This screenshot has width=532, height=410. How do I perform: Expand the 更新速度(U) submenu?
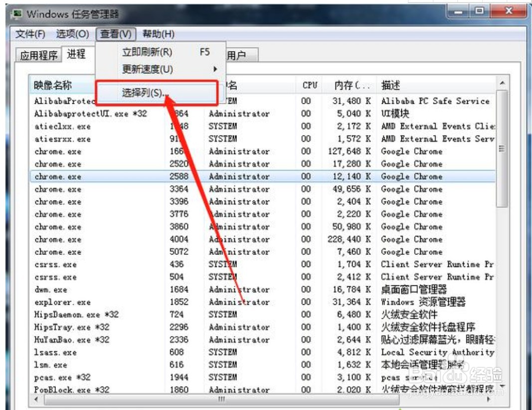161,69
